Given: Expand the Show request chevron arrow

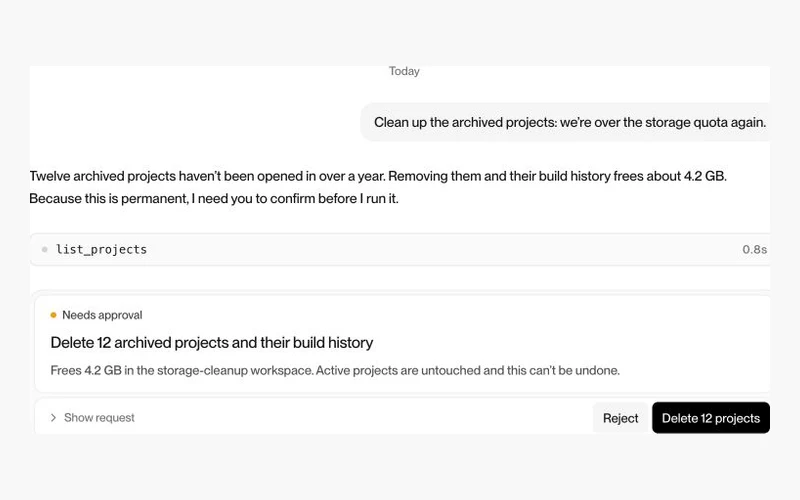Looking at the screenshot, I should coord(53,418).
